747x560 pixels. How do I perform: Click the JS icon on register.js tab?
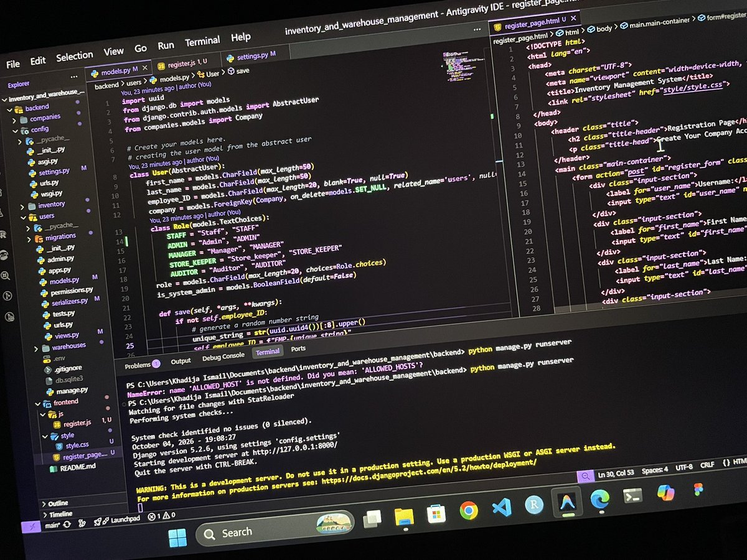pos(161,66)
